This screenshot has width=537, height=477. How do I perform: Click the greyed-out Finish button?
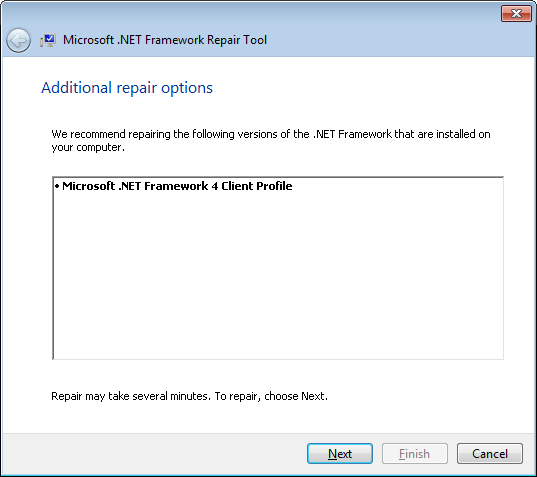(x=415, y=454)
